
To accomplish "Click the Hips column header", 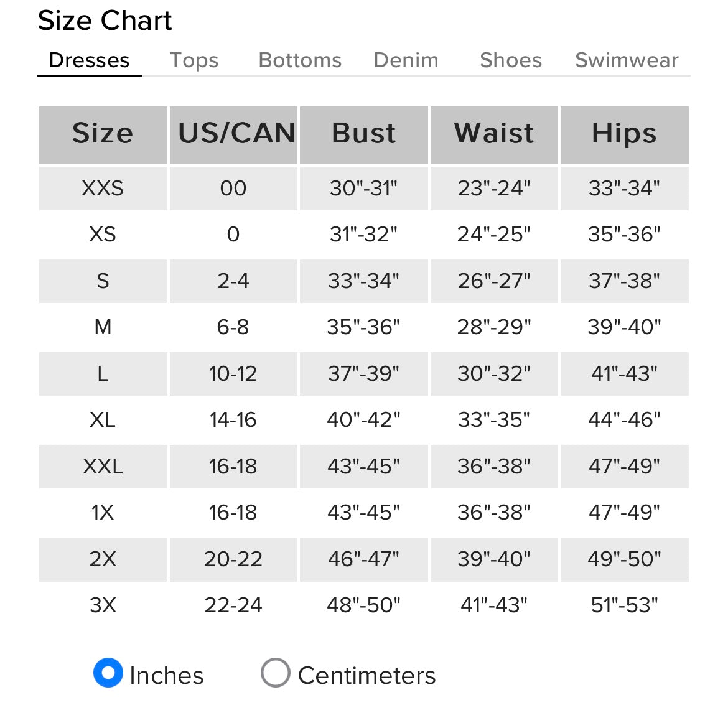I will point(624,134).
